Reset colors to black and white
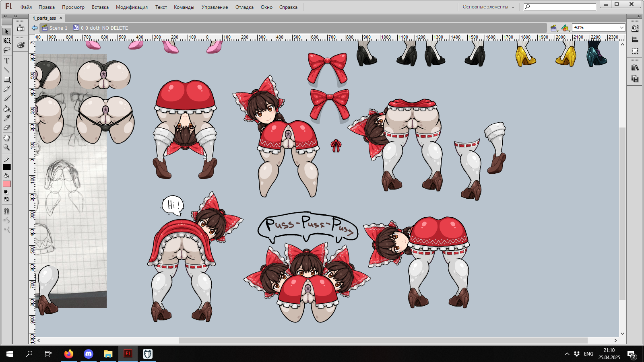The height and width of the screenshot is (362, 644). click(6, 192)
